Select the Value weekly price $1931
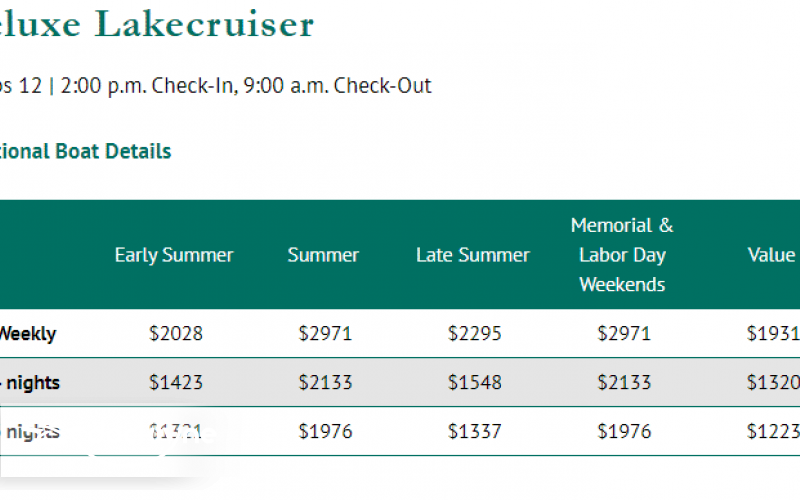The image size is (800, 500). pyautogui.click(x=773, y=334)
